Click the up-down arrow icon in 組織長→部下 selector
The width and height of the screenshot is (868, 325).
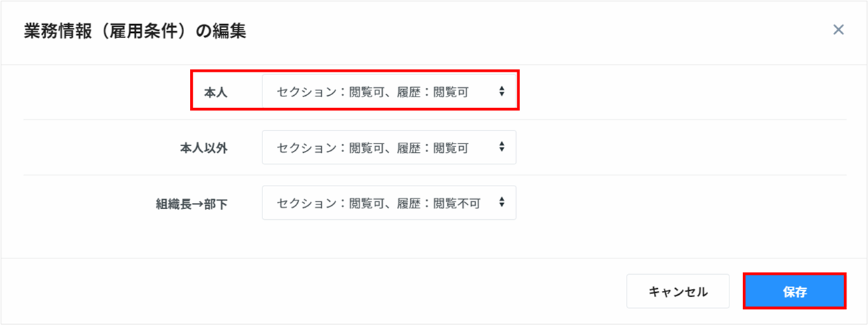[x=502, y=202]
